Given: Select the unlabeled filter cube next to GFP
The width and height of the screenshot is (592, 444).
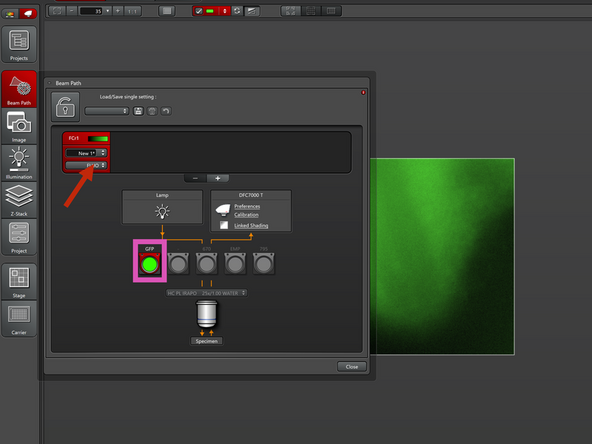Looking at the screenshot, I should (x=178, y=263).
